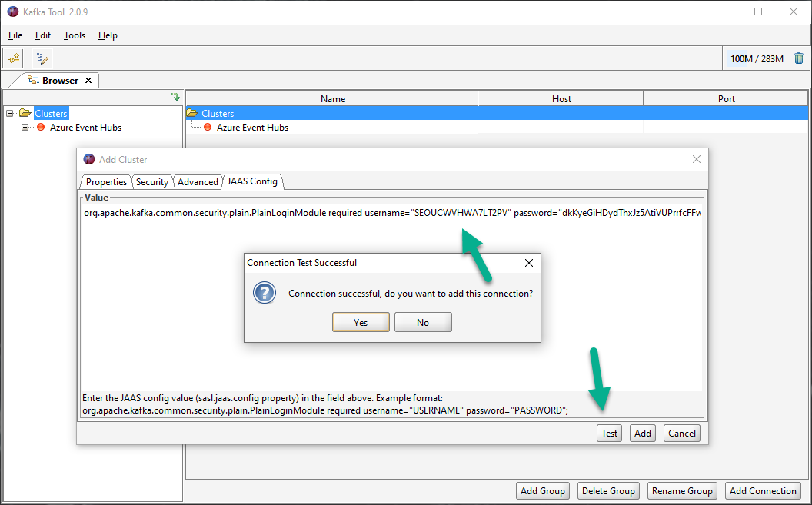Collapse the Clusters tree node
This screenshot has width=812, height=505.
(9, 113)
